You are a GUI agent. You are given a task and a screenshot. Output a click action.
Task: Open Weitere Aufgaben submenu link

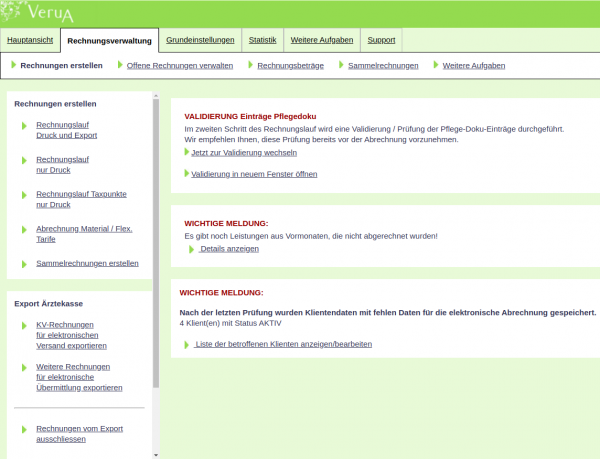(474, 65)
